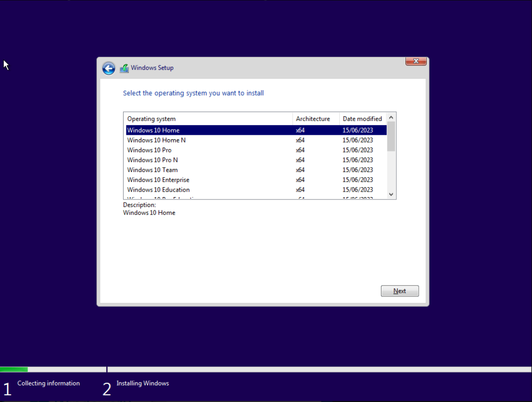Click the Description text Windows 10 Home

point(149,213)
